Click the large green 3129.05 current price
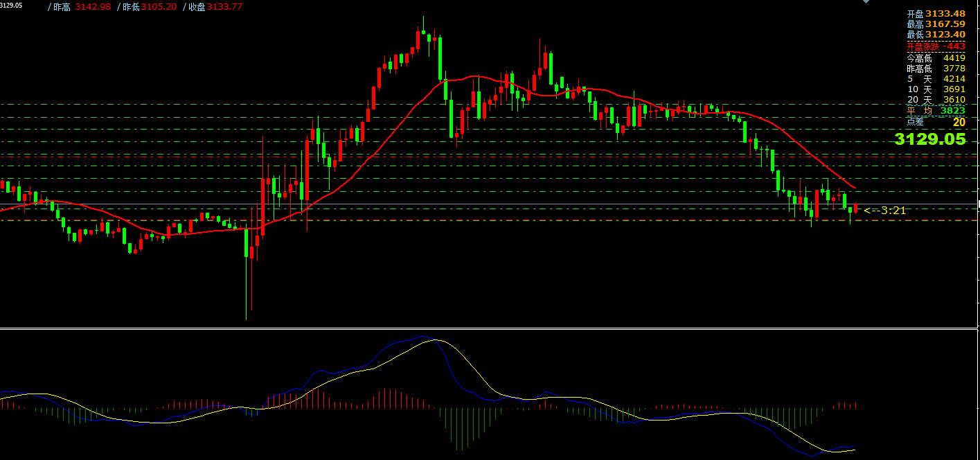The width and height of the screenshot is (980, 460). click(929, 139)
